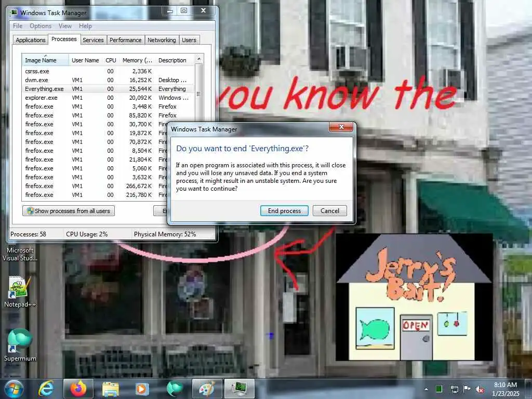Select the explorer.exe process row
The width and height of the screenshot is (532, 399).
pos(109,98)
